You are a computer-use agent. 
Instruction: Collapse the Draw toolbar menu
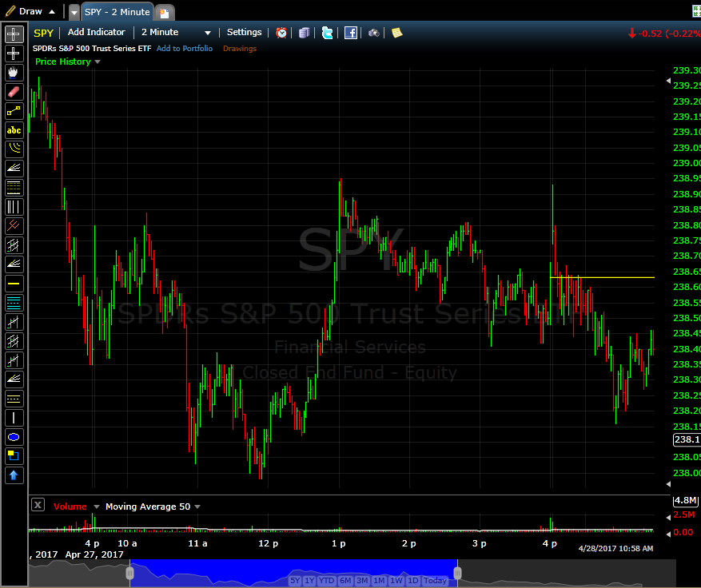point(52,12)
